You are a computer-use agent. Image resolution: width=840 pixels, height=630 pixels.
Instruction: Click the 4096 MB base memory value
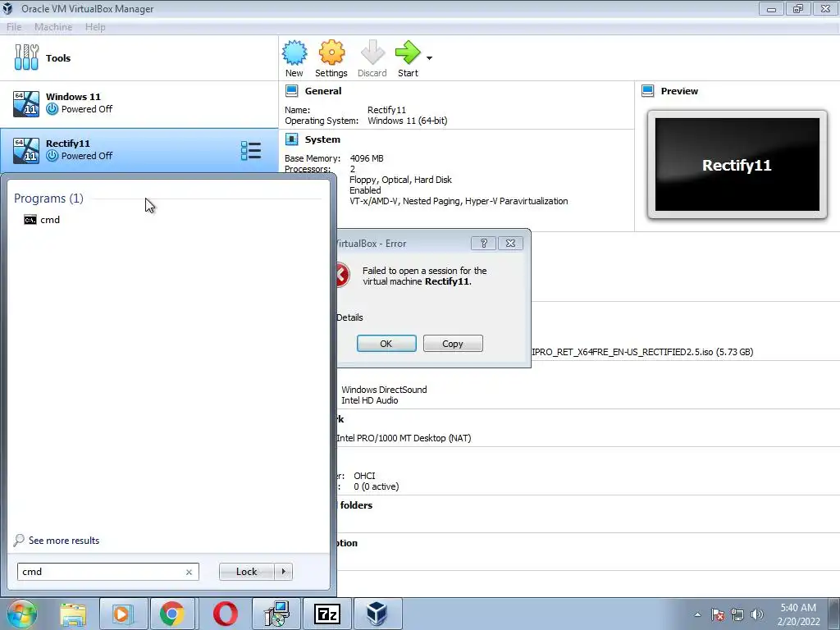[367, 158]
